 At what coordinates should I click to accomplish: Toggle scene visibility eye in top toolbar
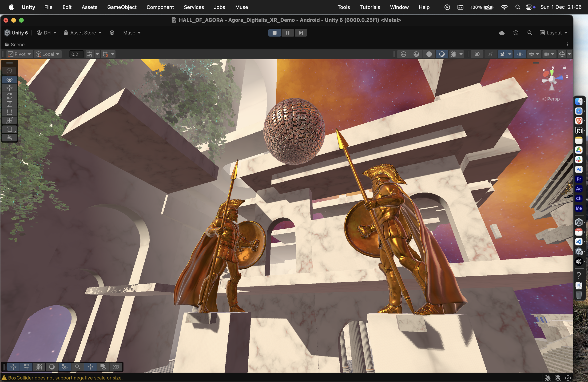(520, 54)
